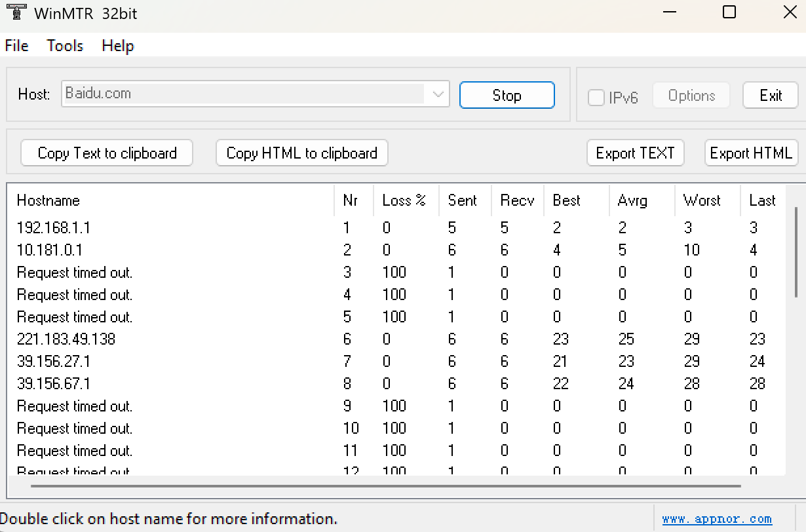Open the Help menu
806x532 pixels.
[118, 46]
